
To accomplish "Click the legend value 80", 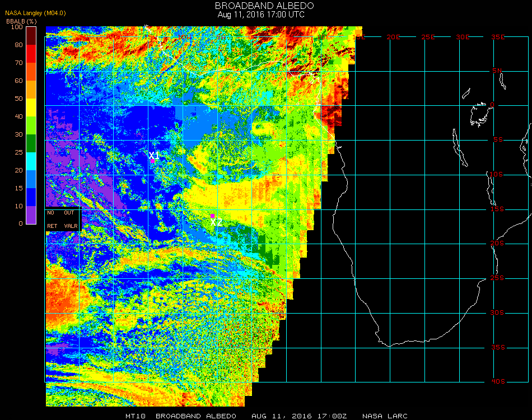I will tap(18, 45).
